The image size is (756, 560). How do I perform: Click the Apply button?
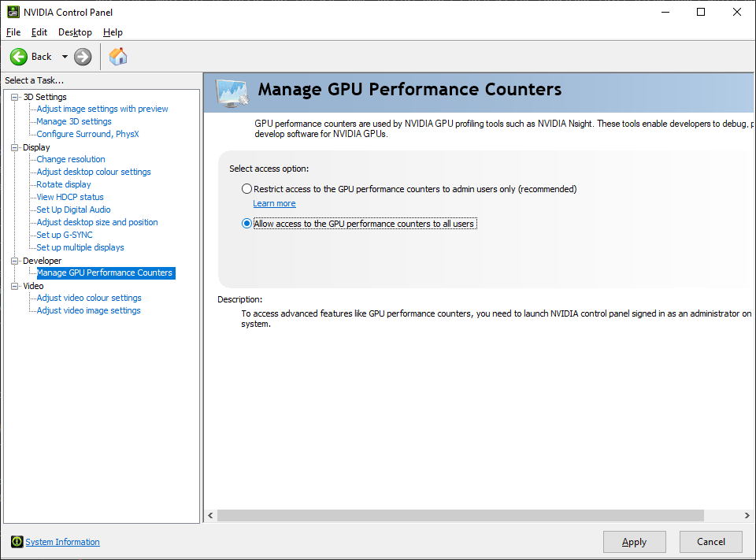point(635,542)
